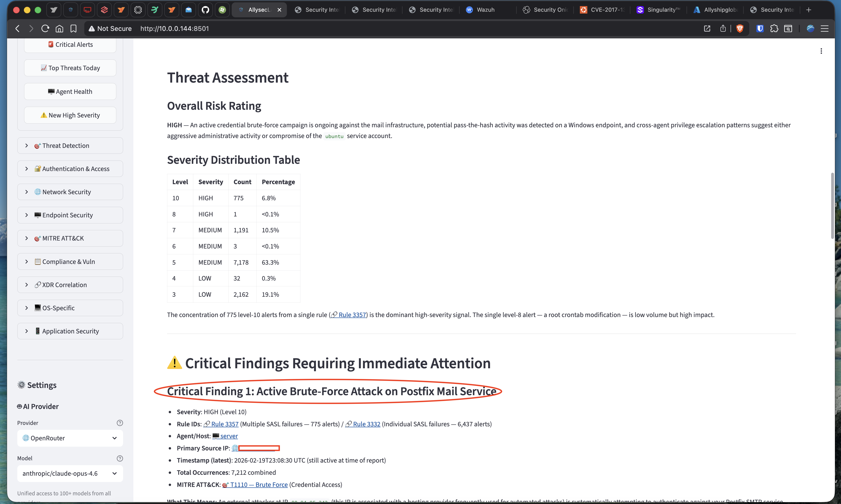
Task: Bookmark this page with the bookmark icon
Action: pyautogui.click(x=73, y=29)
